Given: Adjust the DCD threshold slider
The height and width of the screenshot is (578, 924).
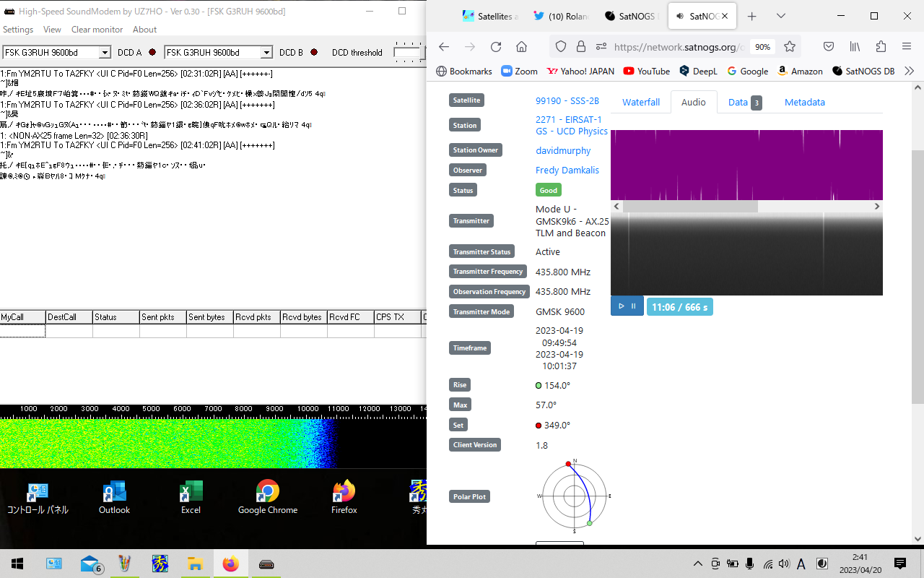Looking at the screenshot, I should pos(407,52).
